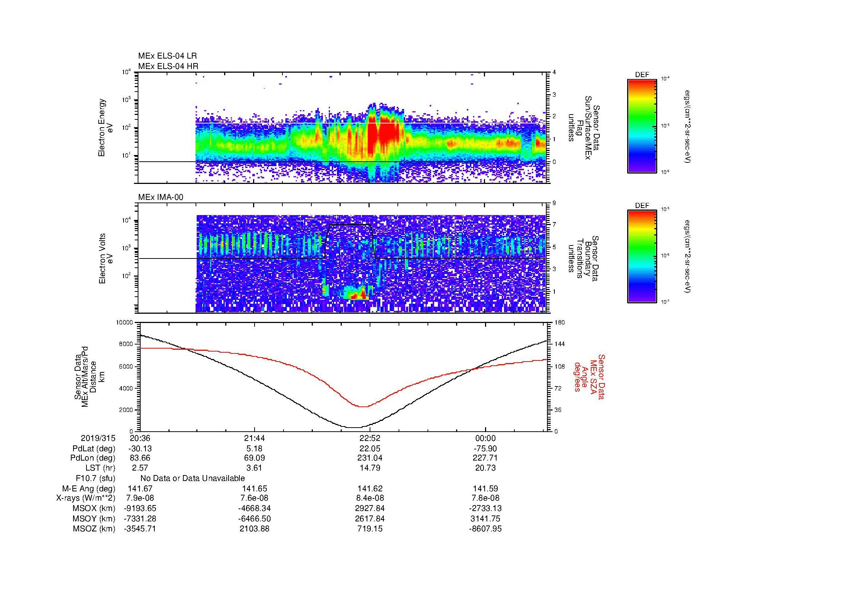Screen dimensions: 868x613
Task: Click the 'PdLat (deg)' row label
Action: pos(94,449)
